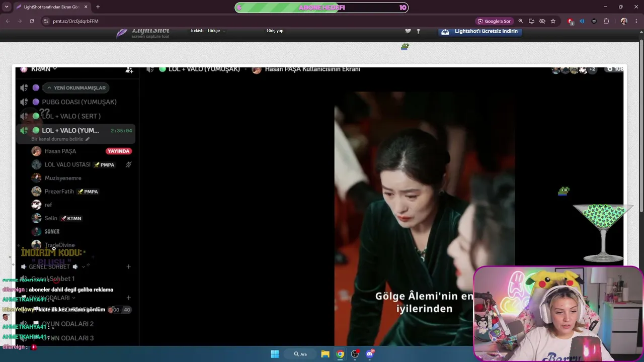Collapse the GENEL SOHBET category

[x=52, y=266]
